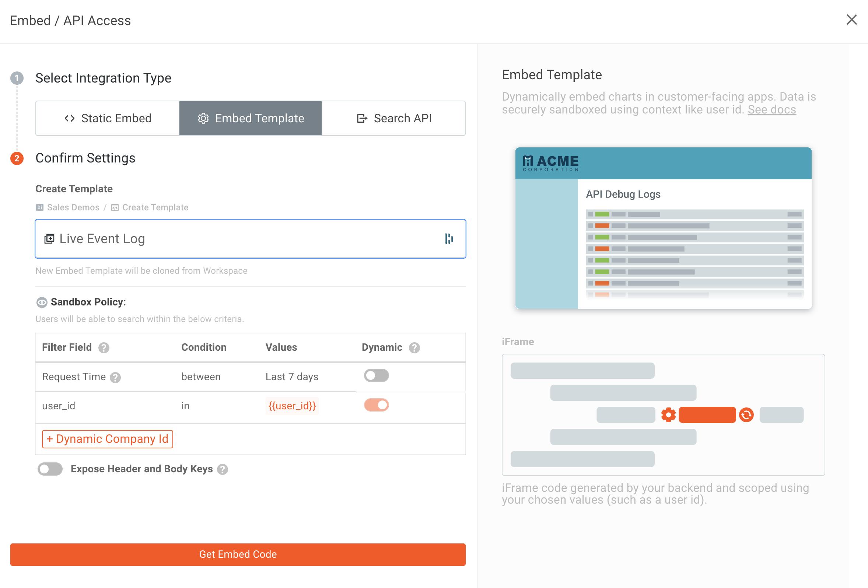Image resolution: width=868 pixels, height=588 pixels.
Task: Click the sparkline icon inside the Live Event Log field
Action: coord(450,238)
